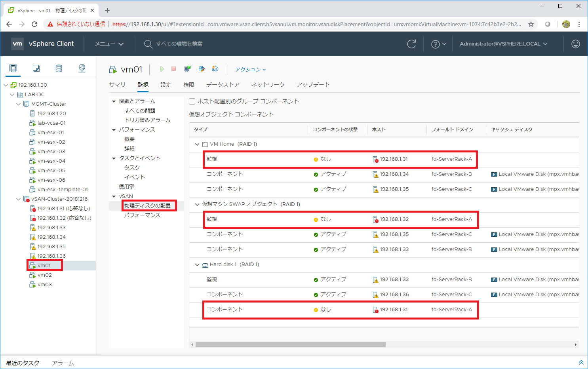Open すべての問題 in monitor menu

[140, 111]
